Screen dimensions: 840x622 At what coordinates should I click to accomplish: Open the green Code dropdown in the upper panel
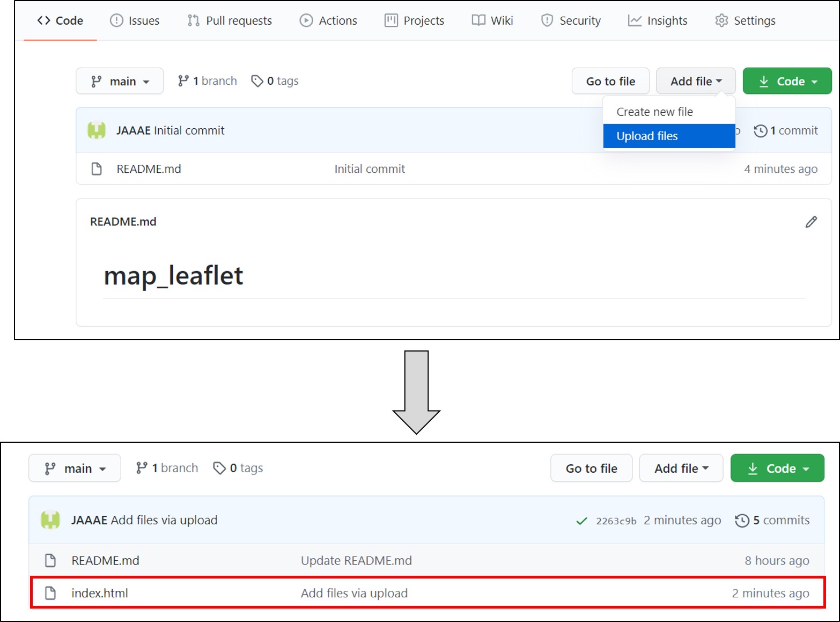pyautogui.click(x=787, y=81)
